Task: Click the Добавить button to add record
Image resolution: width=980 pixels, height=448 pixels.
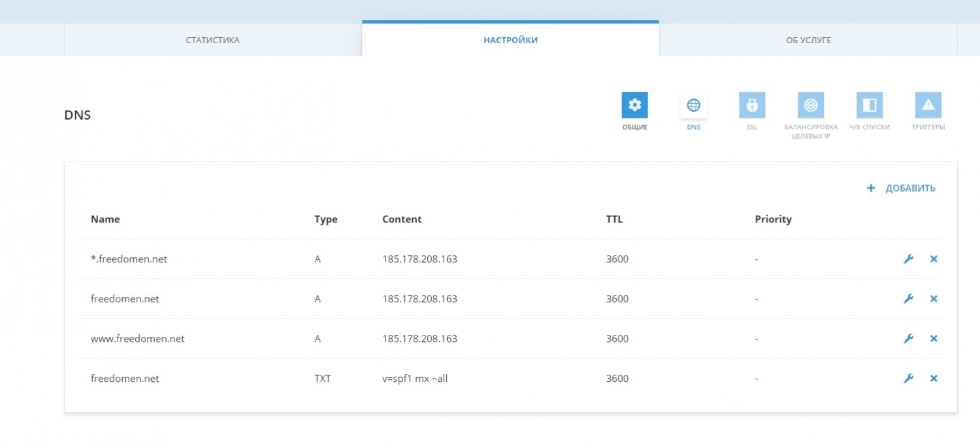Action: tap(910, 188)
